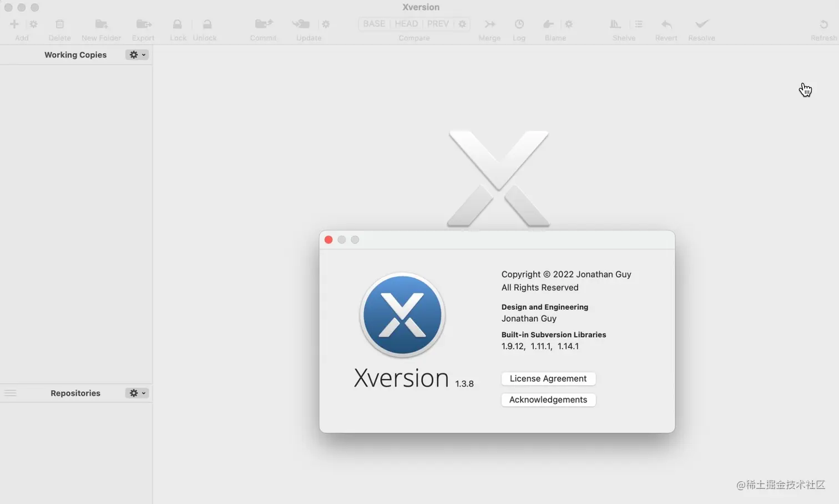
Task: Click the shelve list icon beside Shelve
Action: point(639,24)
